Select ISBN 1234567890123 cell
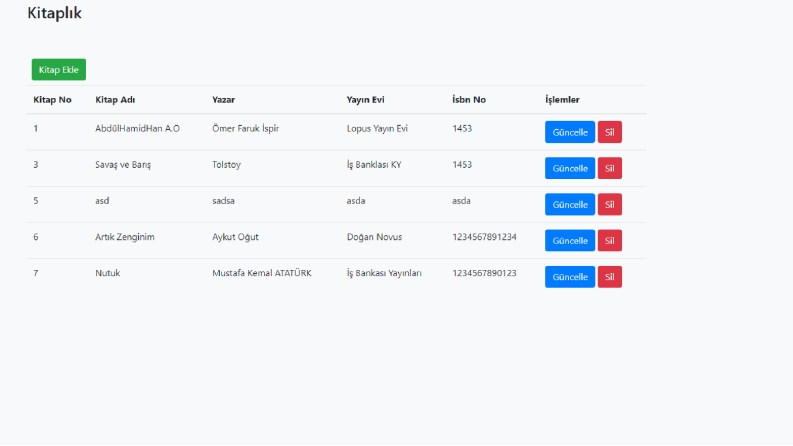Viewport: 793px width, 446px height. tap(484, 273)
